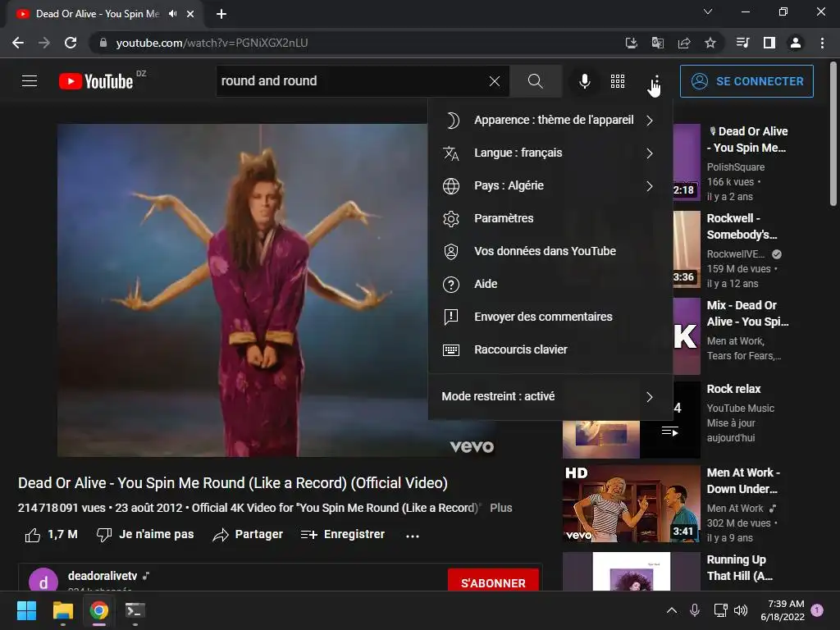The width and height of the screenshot is (840, 630).
Task: Bookmark this page with the star icon
Action: (x=710, y=43)
